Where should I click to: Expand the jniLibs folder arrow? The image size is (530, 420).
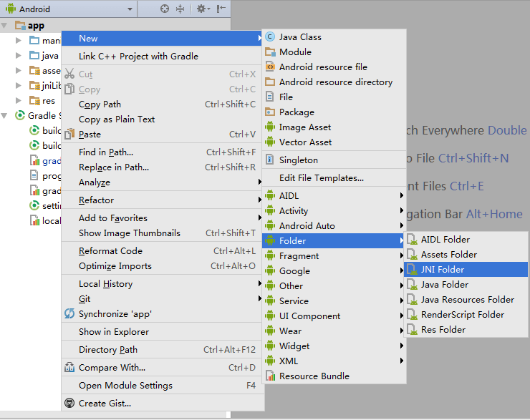pyautogui.click(x=19, y=85)
